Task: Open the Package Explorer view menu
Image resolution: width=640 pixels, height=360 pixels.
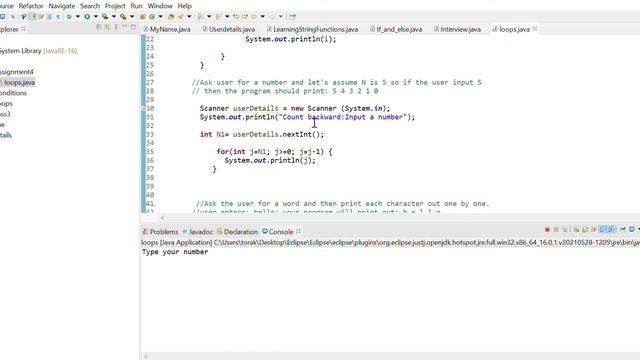Action: click(x=116, y=27)
